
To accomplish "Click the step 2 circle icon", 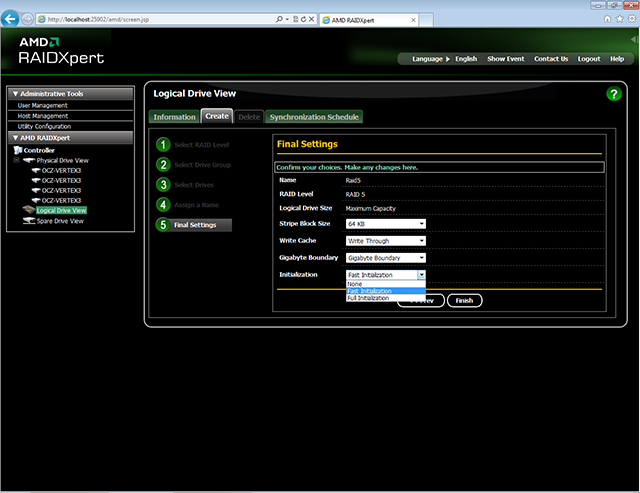I will coord(163,164).
